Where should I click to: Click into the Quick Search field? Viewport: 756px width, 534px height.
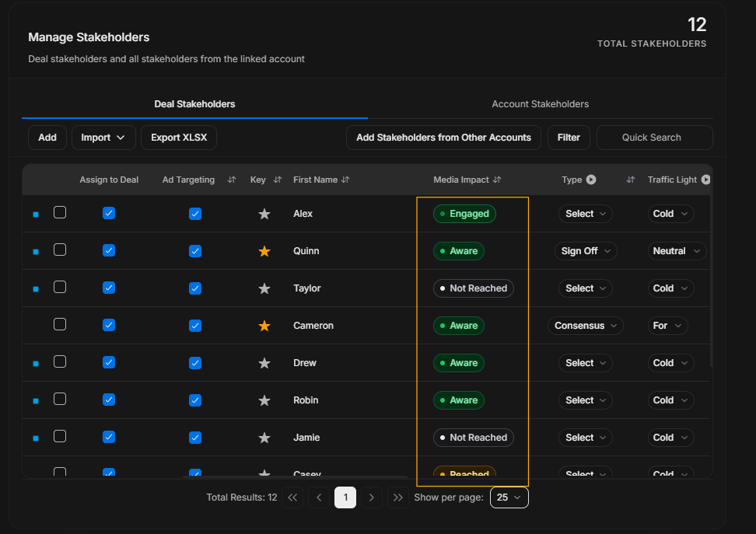tap(654, 138)
